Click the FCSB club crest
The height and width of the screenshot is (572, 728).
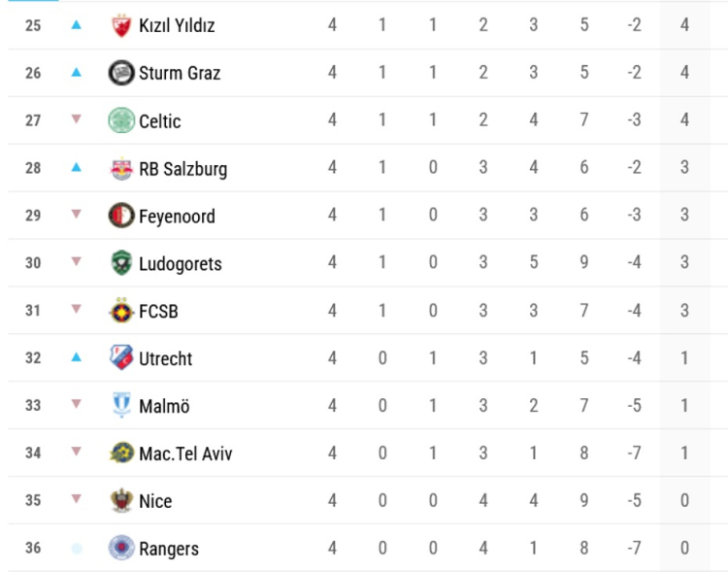(121, 312)
